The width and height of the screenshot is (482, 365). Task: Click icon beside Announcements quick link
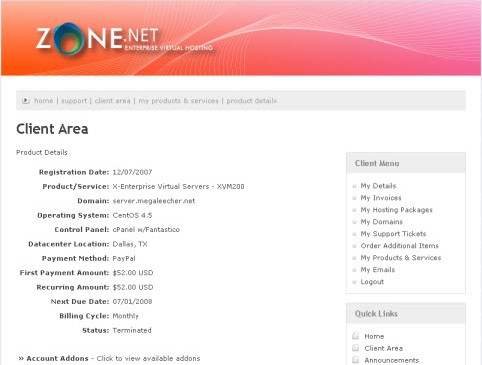(356, 360)
